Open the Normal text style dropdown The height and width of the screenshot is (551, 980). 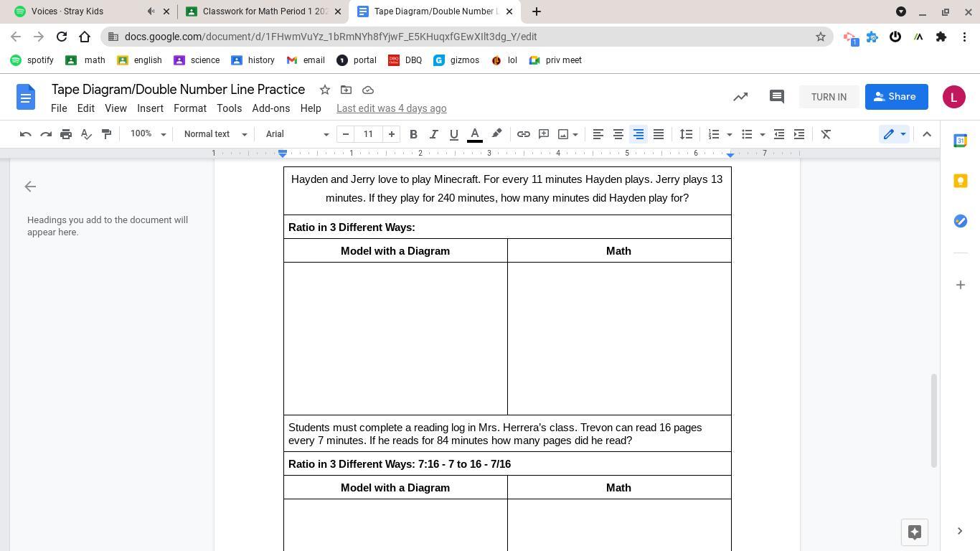(x=215, y=134)
